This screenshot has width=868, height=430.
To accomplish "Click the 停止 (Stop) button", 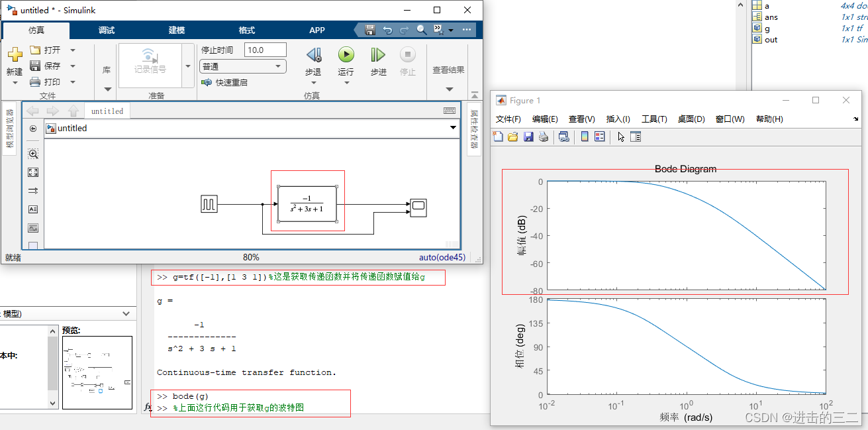I will coord(408,55).
